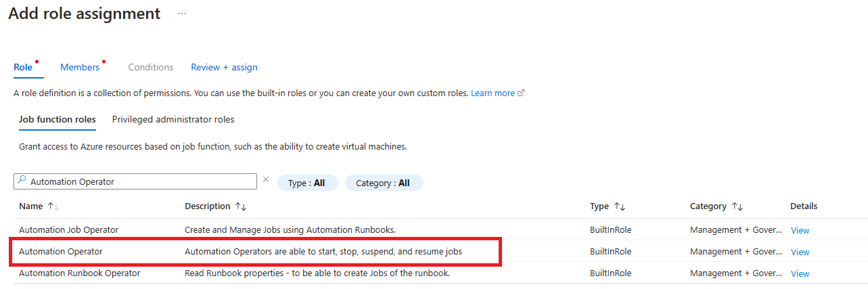Image resolution: width=868 pixels, height=289 pixels.
Task: Click the search magnifier icon
Action: [22, 181]
